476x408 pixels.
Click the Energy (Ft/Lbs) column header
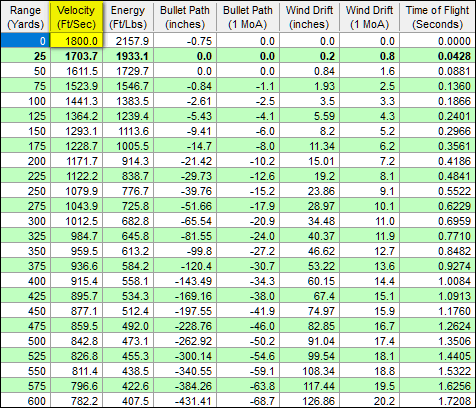[x=128, y=17]
